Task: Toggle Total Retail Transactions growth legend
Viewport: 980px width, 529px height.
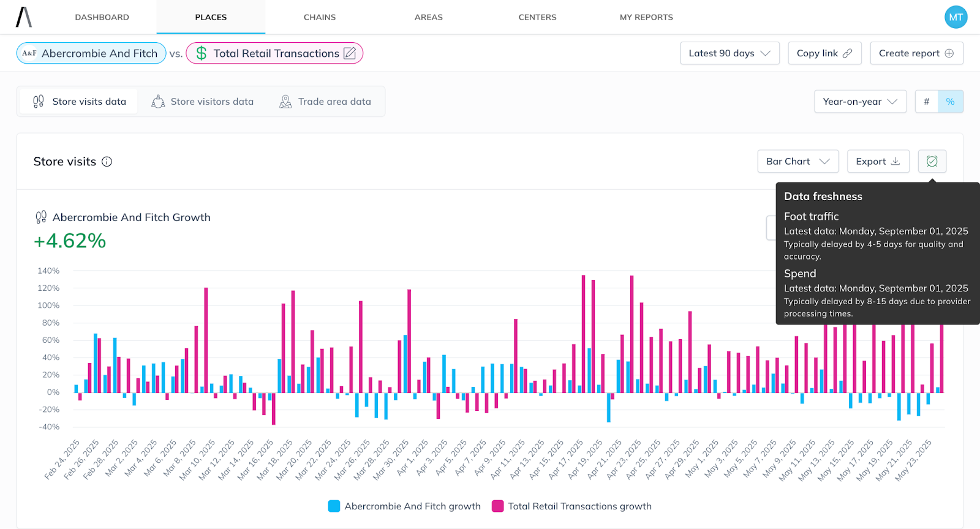Action: click(x=571, y=506)
